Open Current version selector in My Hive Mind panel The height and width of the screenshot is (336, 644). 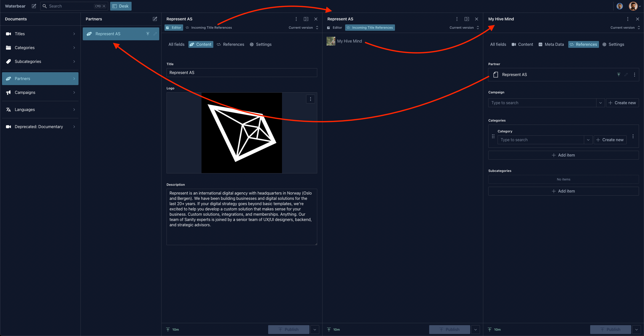pos(625,28)
